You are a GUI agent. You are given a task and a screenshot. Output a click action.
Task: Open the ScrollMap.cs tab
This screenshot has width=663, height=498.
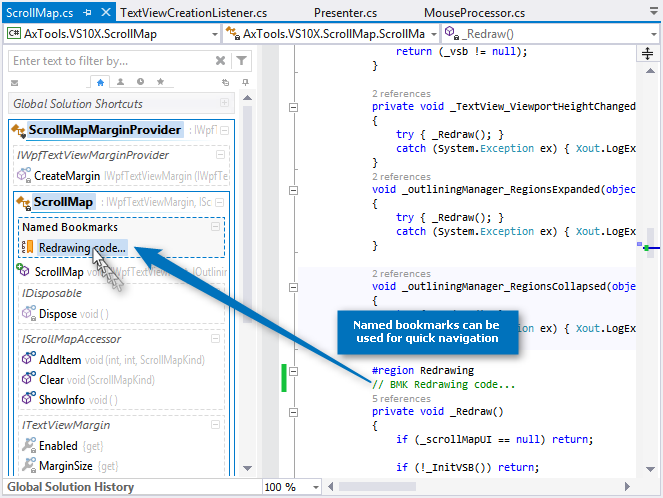pos(39,13)
